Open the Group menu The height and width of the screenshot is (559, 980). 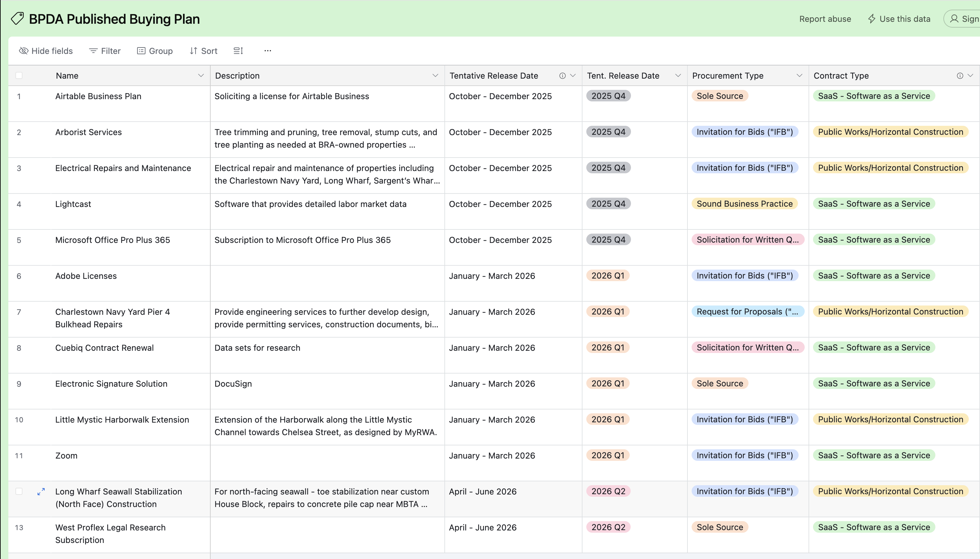[155, 51]
